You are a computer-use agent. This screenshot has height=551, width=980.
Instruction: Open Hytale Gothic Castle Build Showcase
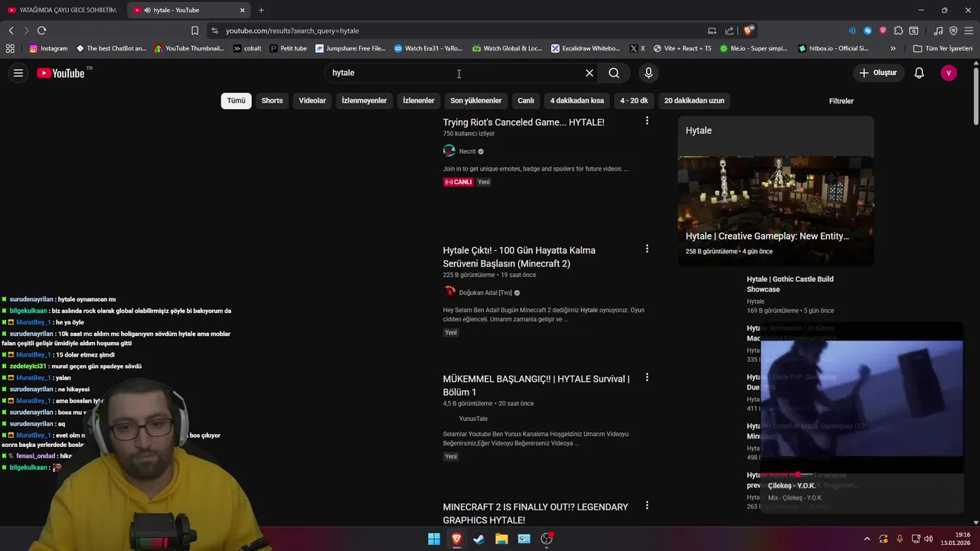coord(790,284)
